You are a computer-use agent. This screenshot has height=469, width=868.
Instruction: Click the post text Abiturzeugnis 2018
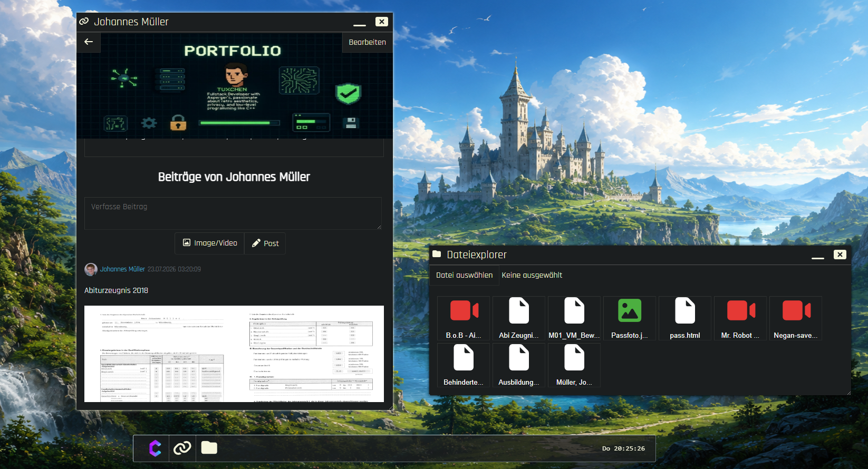click(x=116, y=290)
